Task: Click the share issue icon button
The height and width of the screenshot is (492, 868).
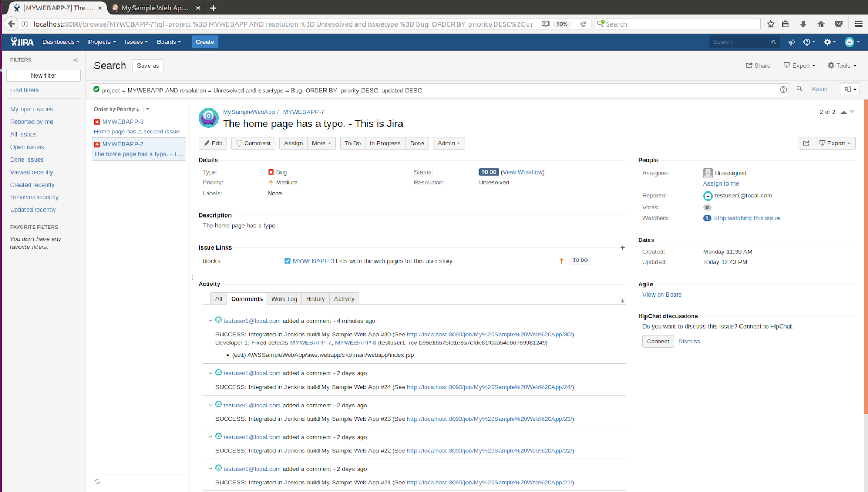Action: [x=806, y=143]
